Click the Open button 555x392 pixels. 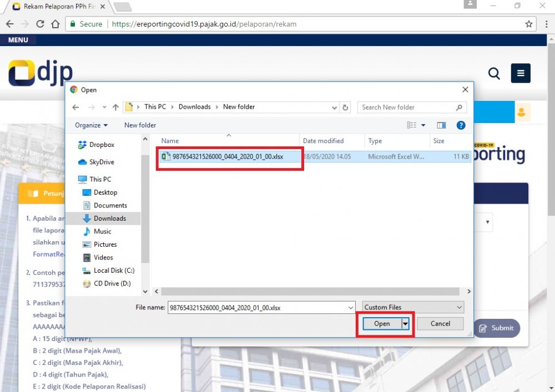[382, 324]
